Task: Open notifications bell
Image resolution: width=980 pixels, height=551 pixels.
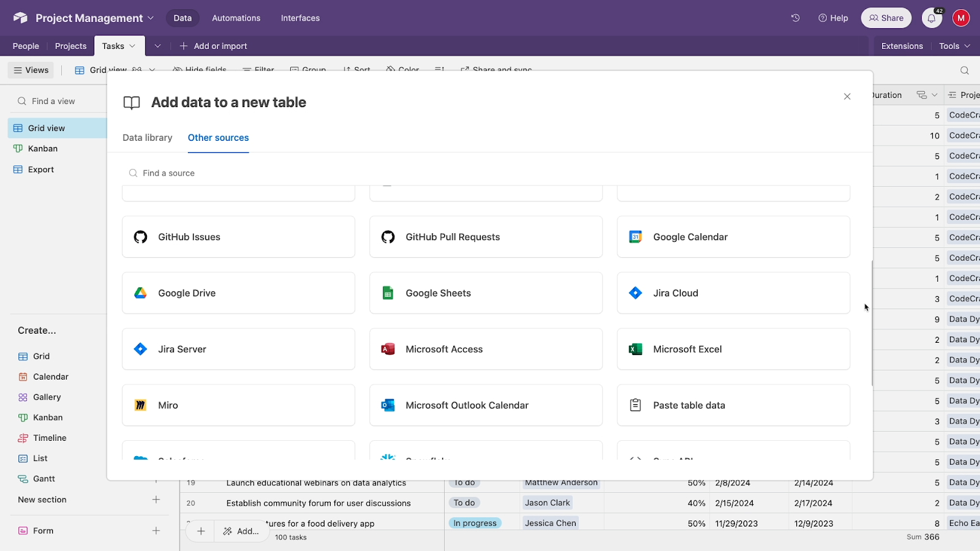Action: click(931, 18)
